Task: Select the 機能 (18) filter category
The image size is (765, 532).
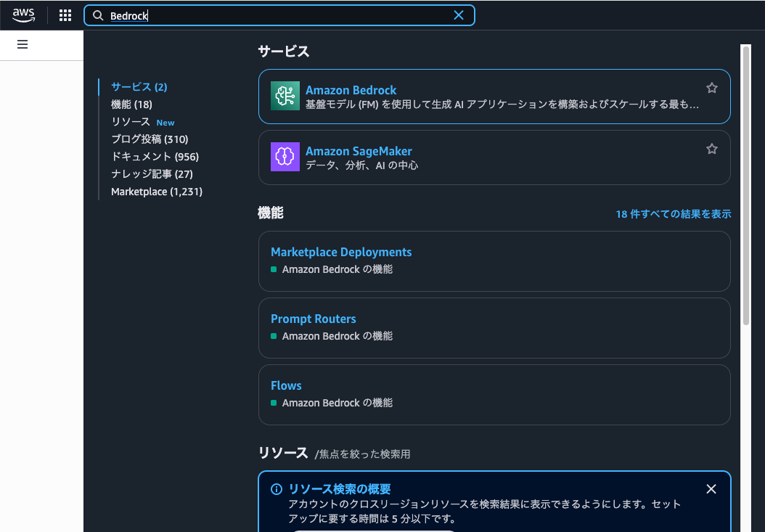Action: pyautogui.click(x=131, y=105)
